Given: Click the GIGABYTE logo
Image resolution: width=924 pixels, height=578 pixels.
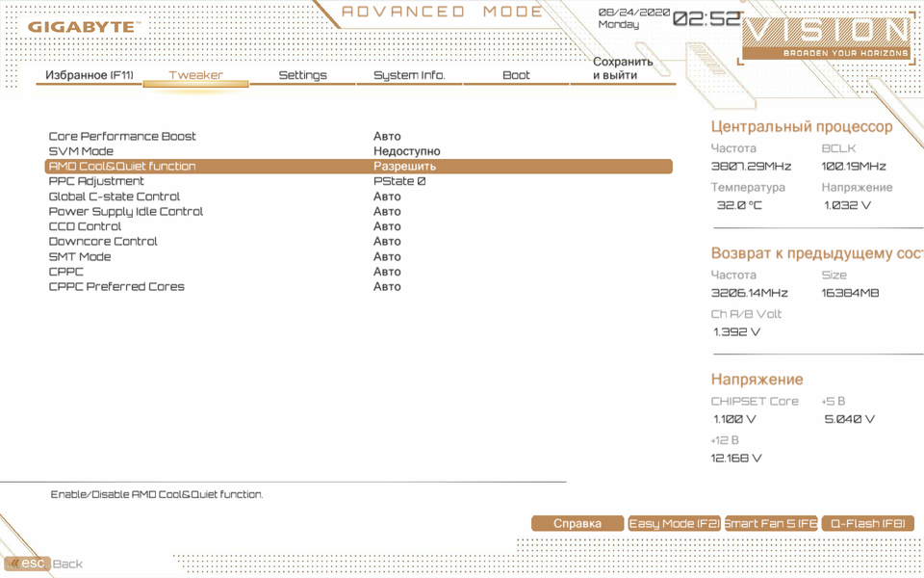Looking at the screenshot, I should pyautogui.click(x=85, y=27).
